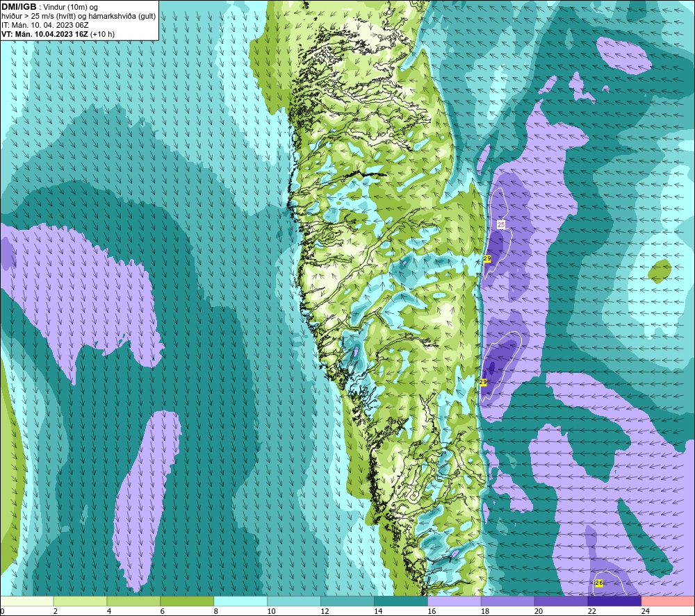Screen dimensions: 695x616
Task: Select the 18–20 m/s purple legend swatch
Action: [x=507, y=601]
